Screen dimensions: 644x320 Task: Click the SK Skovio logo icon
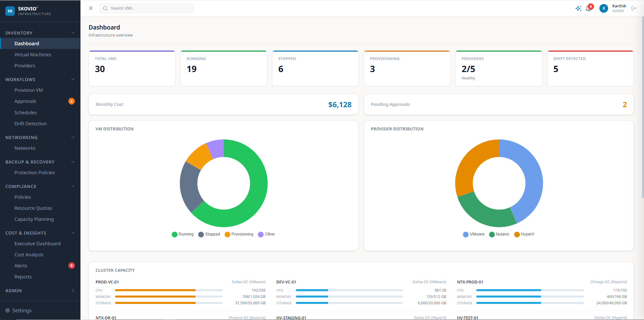10,11
